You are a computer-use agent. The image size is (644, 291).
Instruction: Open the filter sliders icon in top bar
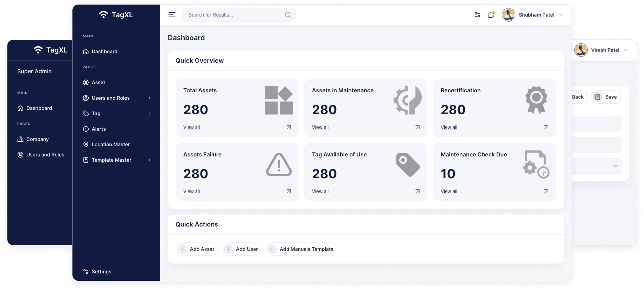click(x=477, y=15)
